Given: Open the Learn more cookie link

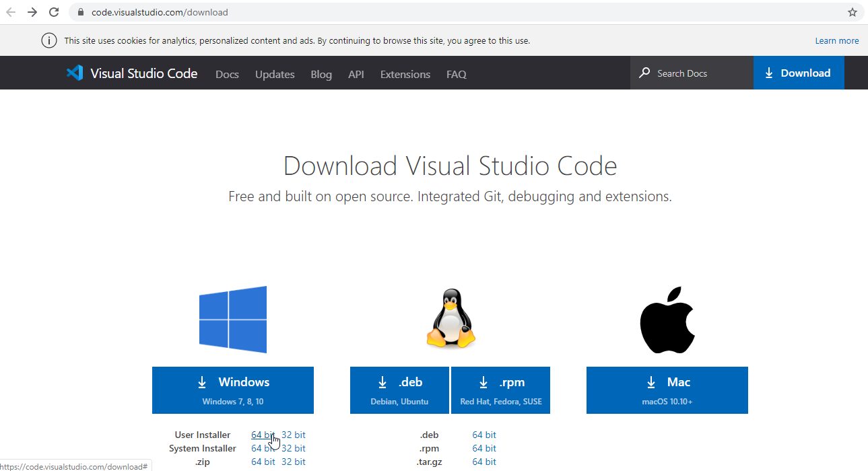Looking at the screenshot, I should [837, 40].
